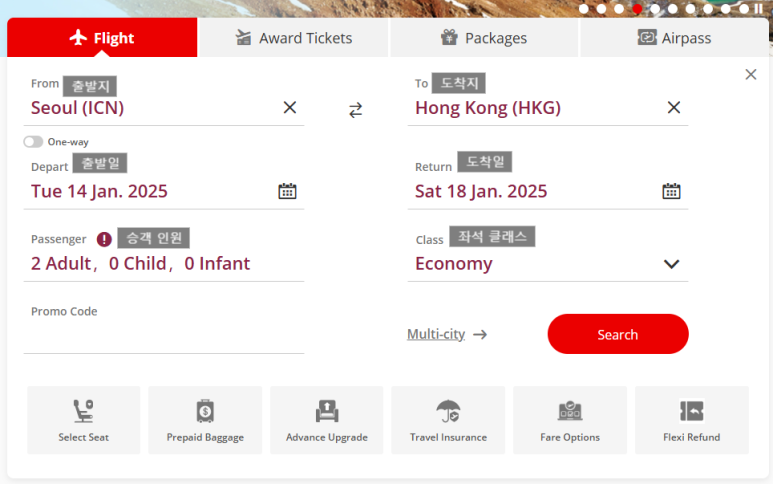Open the Select Seat option

click(83, 420)
